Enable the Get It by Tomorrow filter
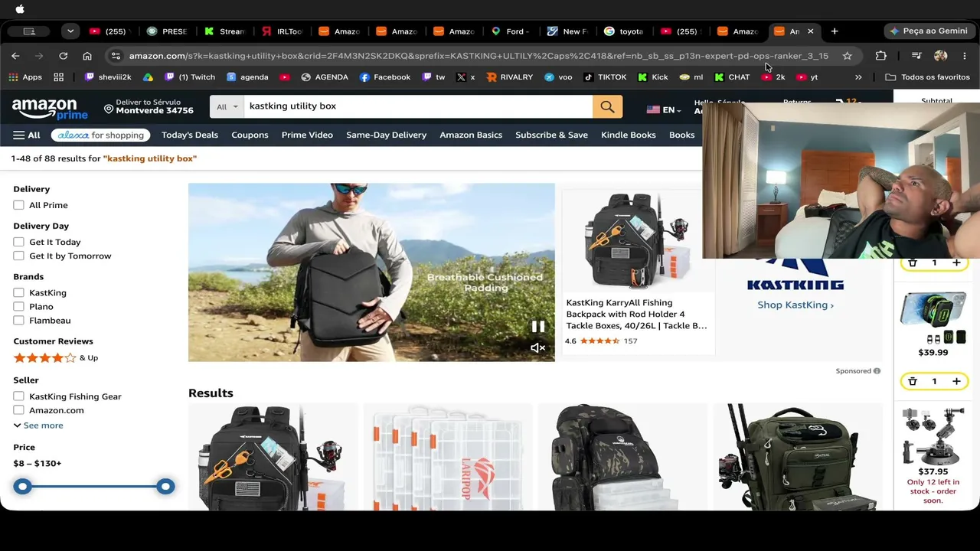The image size is (980, 551). (18, 256)
